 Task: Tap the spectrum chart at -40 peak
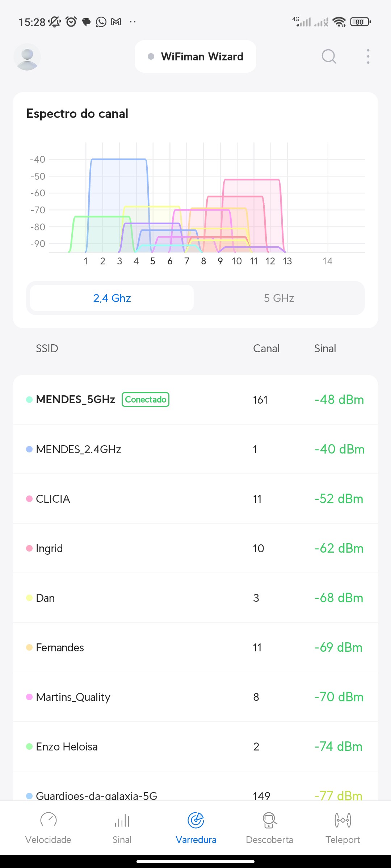coord(119,159)
